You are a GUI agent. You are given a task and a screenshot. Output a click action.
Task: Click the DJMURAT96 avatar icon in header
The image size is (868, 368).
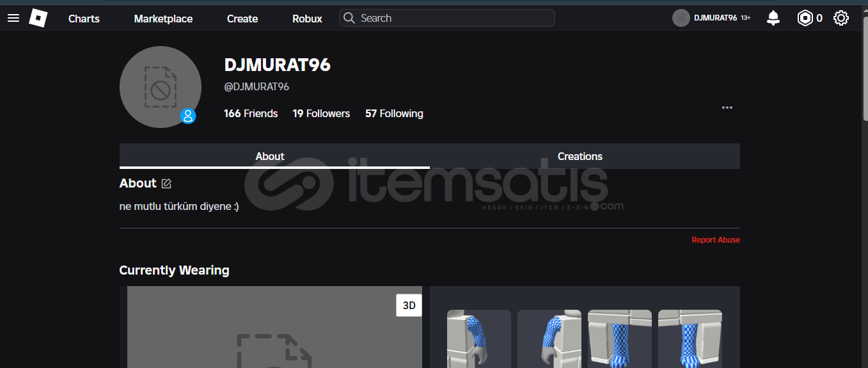coord(681,19)
